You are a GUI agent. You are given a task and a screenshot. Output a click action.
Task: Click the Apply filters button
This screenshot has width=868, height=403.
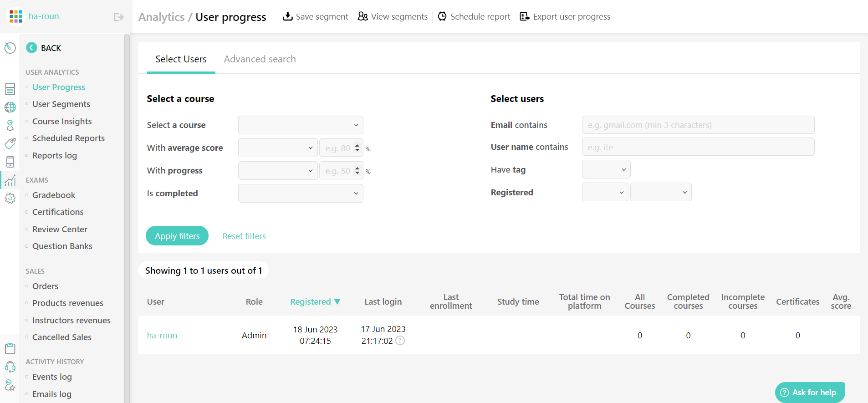click(177, 236)
